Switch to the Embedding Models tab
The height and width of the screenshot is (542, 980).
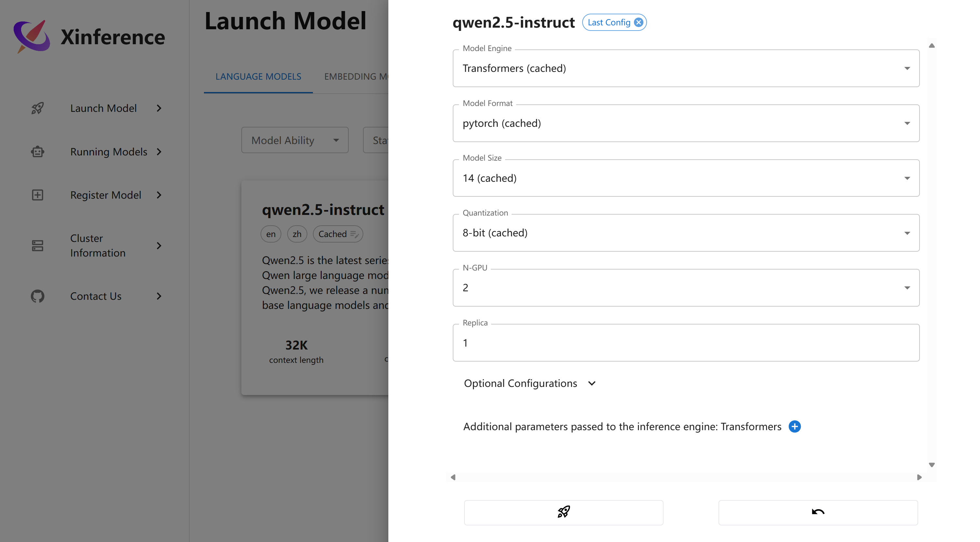pos(356,76)
